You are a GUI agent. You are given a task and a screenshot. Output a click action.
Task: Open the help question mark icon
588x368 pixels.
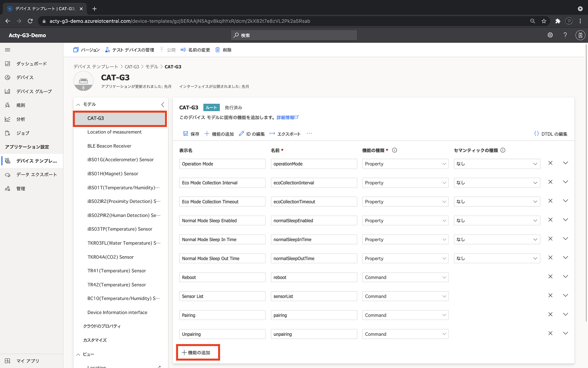pyautogui.click(x=565, y=35)
